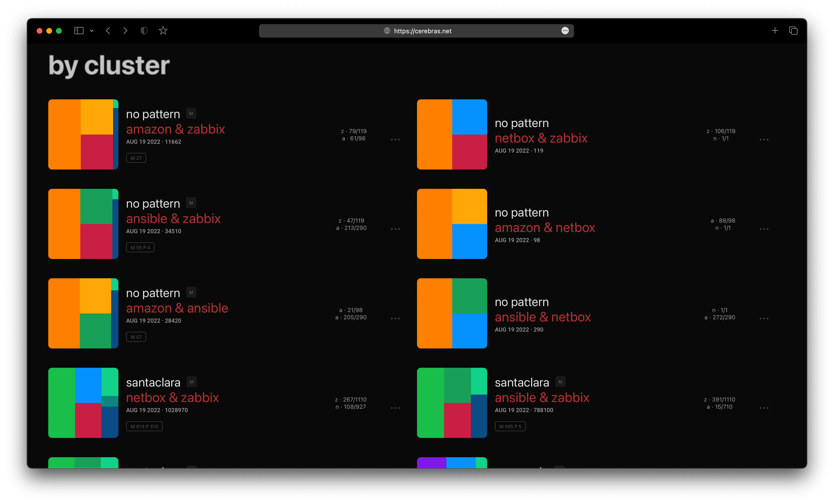Open more options for ansible & netbox

point(764,319)
